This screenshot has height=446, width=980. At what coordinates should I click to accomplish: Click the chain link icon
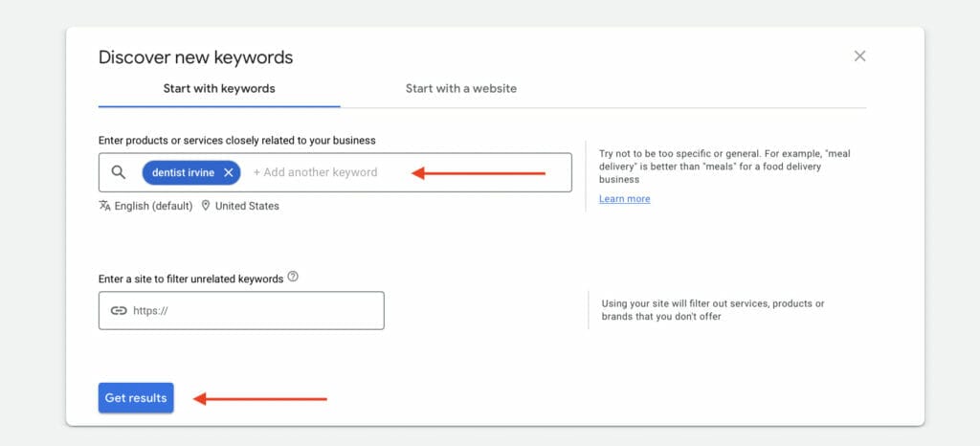pyautogui.click(x=119, y=310)
